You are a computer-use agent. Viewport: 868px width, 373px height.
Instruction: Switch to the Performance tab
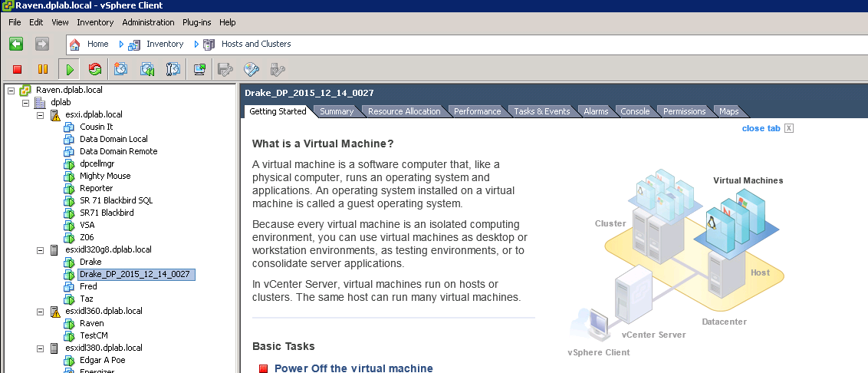pos(477,111)
